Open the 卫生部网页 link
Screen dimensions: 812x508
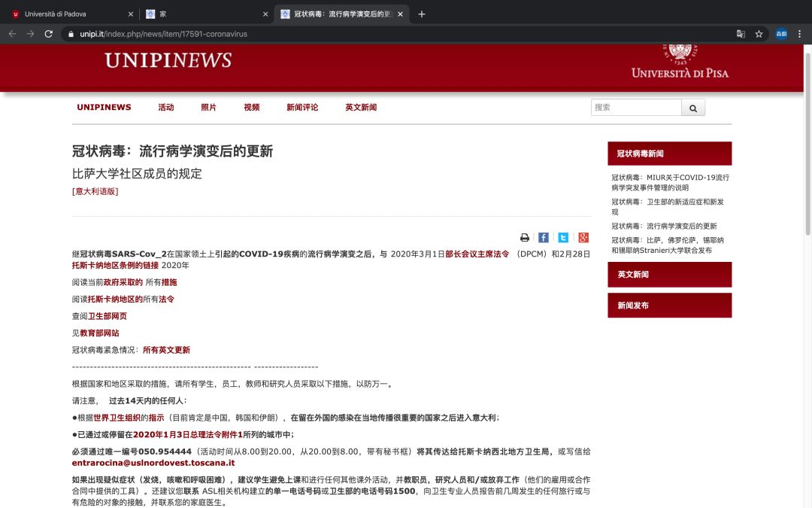coord(108,316)
